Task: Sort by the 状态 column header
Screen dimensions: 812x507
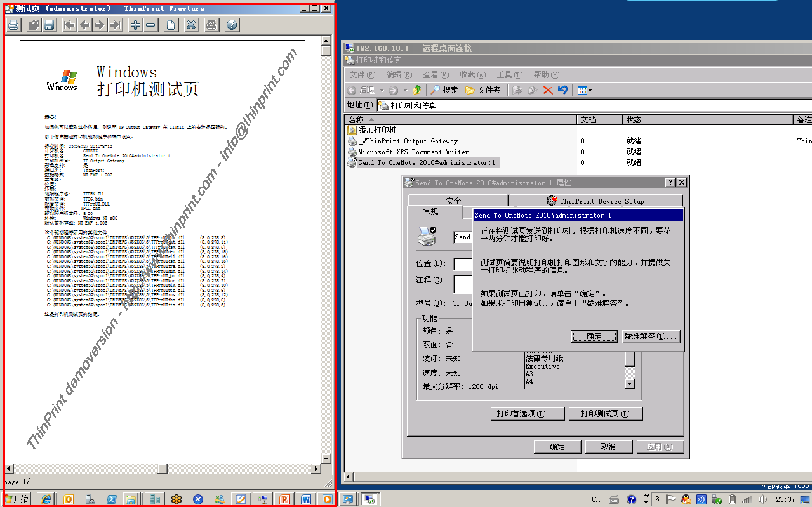Action: (x=708, y=119)
